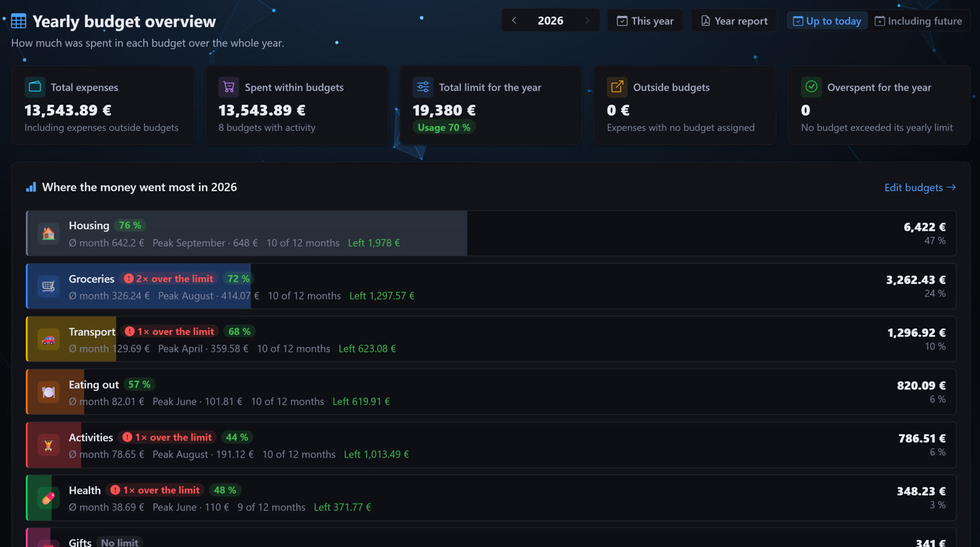
Task: Open the Eating out budget row
Action: (491, 392)
